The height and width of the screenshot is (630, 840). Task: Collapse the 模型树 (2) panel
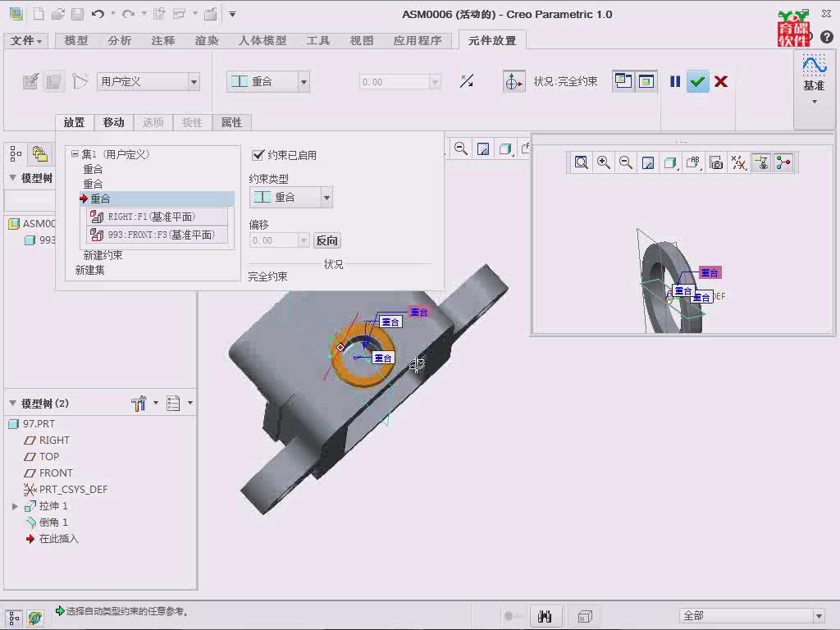pyautogui.click(x=12, y=404)
